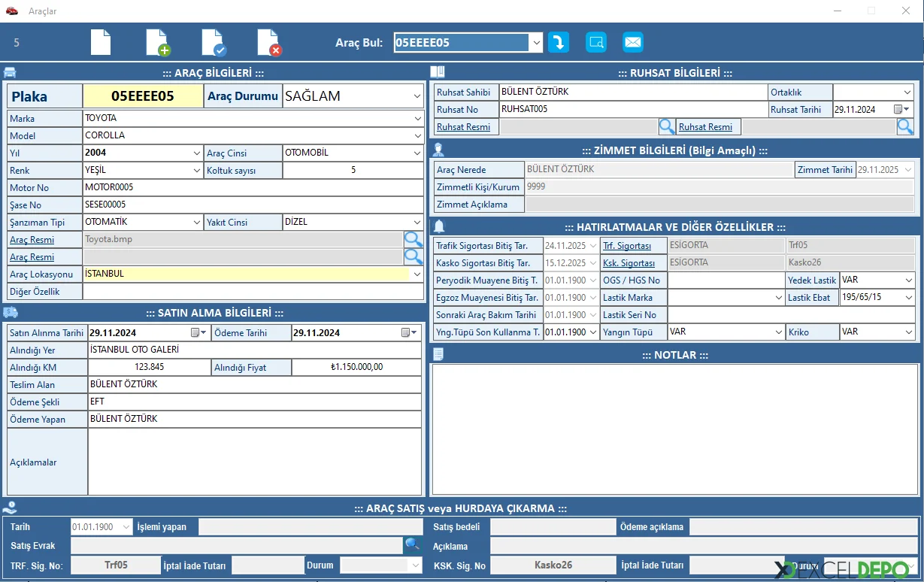Open the Araç Lokasyonu İSTANBUL dropdown
The height and width of the screenshot is (582, 924).
417,274
